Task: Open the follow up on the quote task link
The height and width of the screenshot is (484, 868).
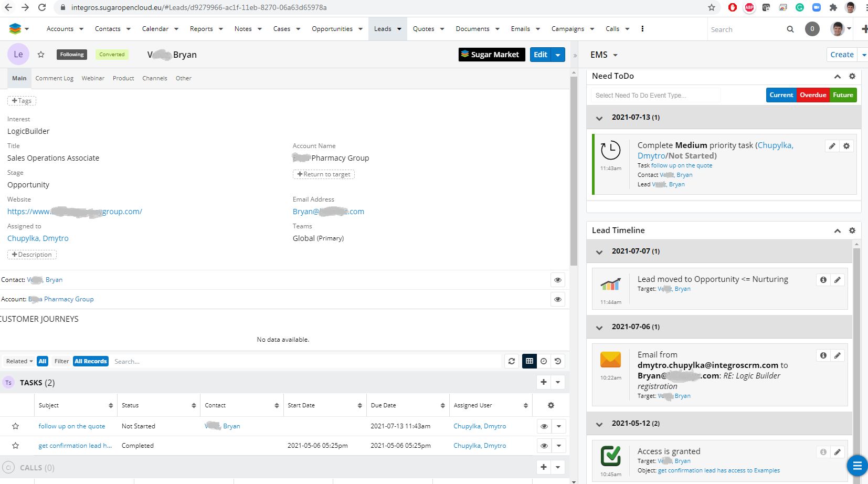Action: click(72, 426)
